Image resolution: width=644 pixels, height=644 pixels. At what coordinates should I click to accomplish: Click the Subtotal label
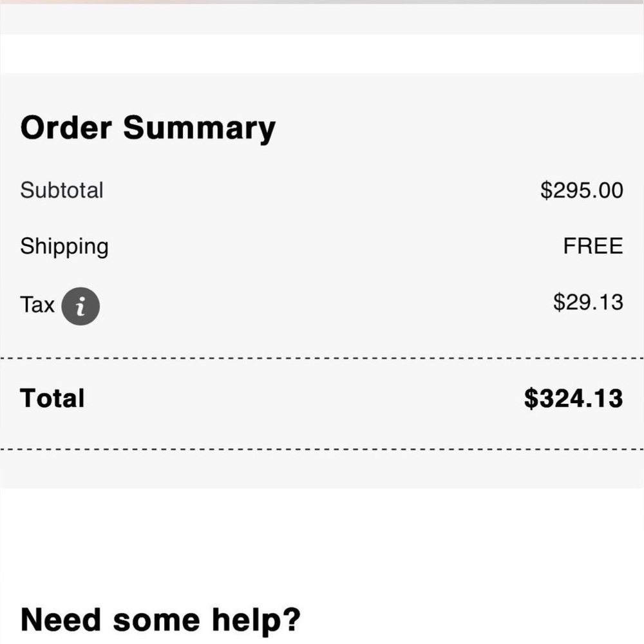point(62,190)
